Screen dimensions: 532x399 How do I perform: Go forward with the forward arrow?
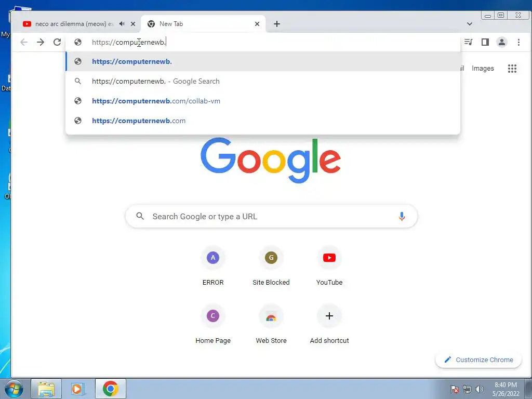[x=41, y=42]
